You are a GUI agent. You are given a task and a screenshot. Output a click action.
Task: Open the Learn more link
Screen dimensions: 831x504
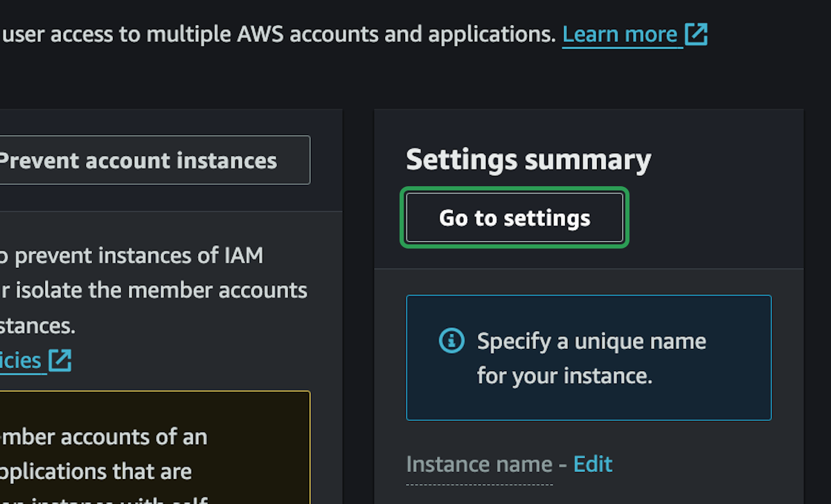[x=620, y=34]
